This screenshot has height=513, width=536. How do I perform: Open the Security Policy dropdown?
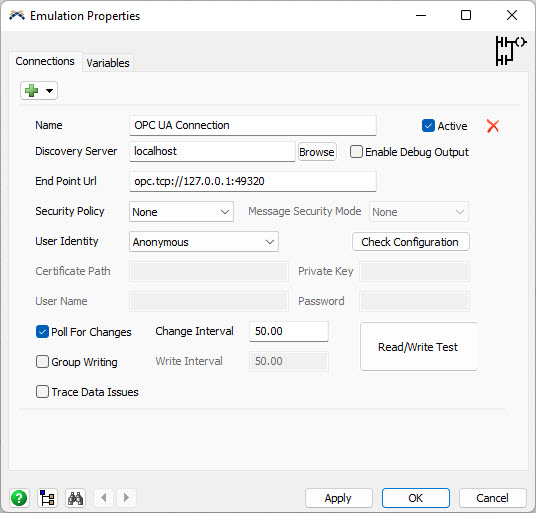click(x=181, y=212)
